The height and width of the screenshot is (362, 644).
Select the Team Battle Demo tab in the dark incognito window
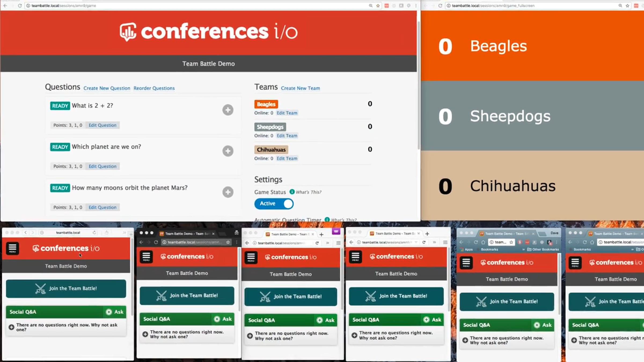(187, 234)
